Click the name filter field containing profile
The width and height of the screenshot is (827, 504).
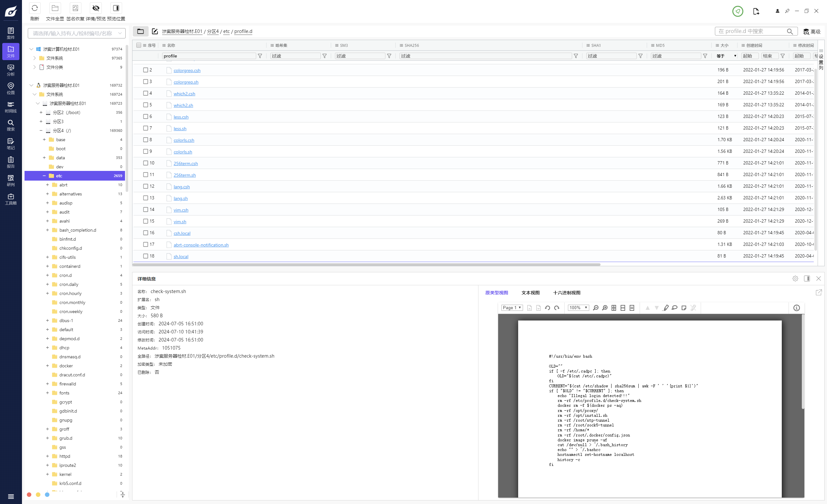pyautogui.click(x=209, y=56)
